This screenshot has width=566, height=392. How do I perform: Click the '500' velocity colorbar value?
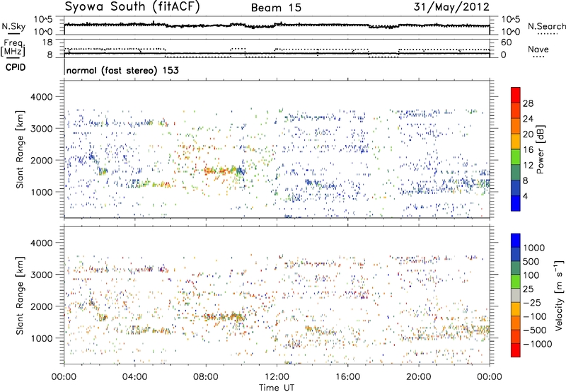coord(533,261)
